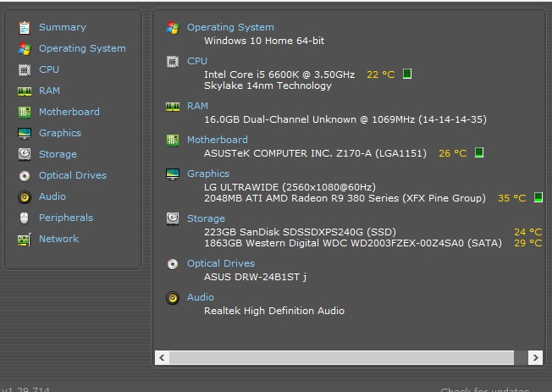Click the CPU chip icon in main panel

point(173,62)
